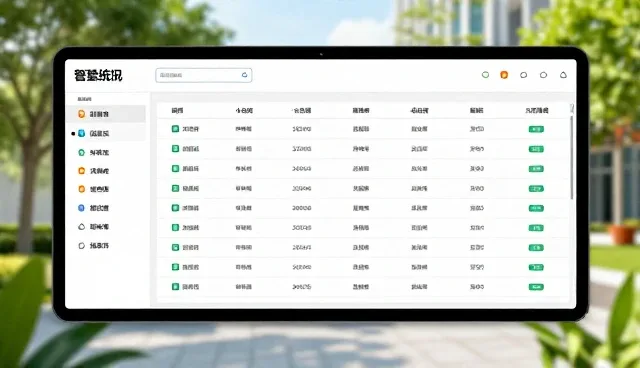Open the orange icon in the header
The height and width of the screenshot is (368, 640).
504,75
